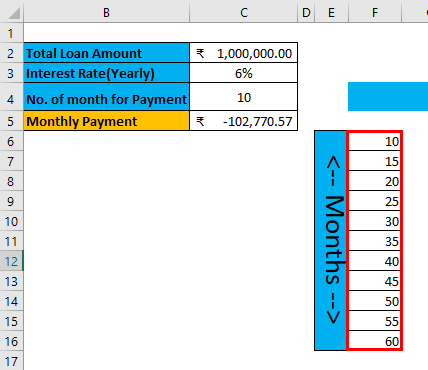This screenshot has height=370, width=428.
Task: Select column F header
Action: [375, 13]
